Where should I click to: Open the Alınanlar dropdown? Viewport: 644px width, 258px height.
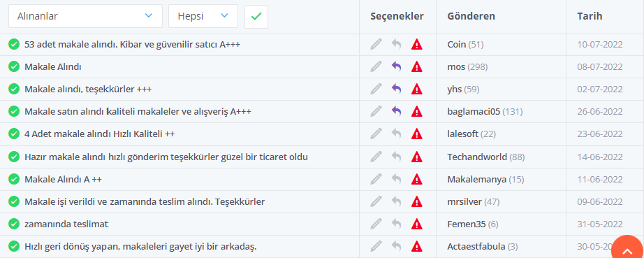click(85, 17)
